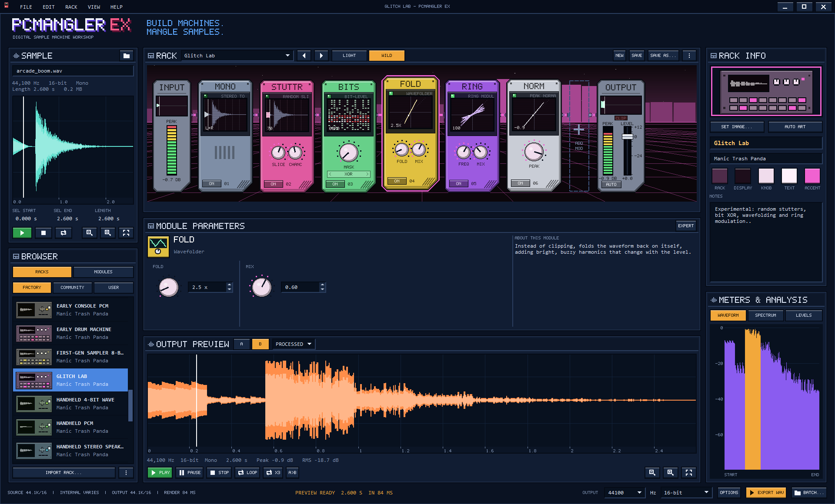Toggle OUTPUT module AUTO level
This screenshot has width=835, height=504.
(611, 185)
